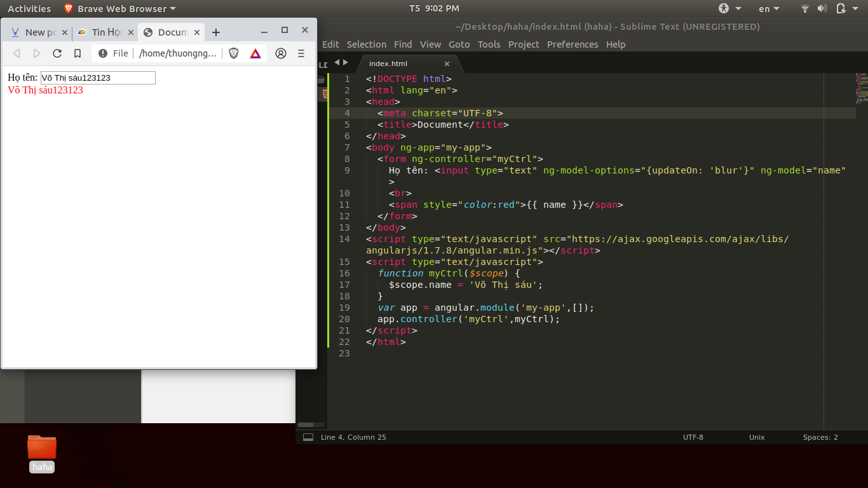
Task: Click the Sublime horizontal scrollbar
Action: [x=311, y=424]
